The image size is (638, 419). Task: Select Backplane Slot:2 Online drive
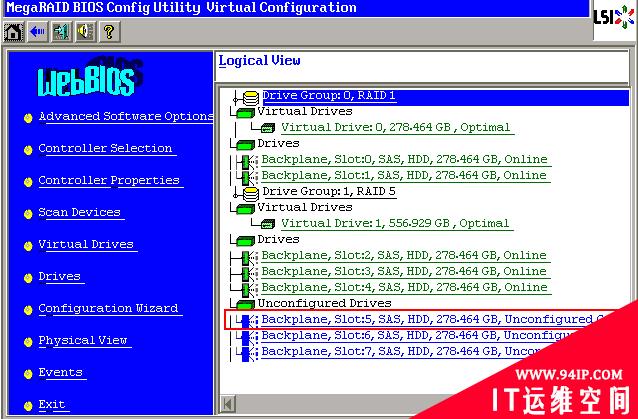pos(404,255)
